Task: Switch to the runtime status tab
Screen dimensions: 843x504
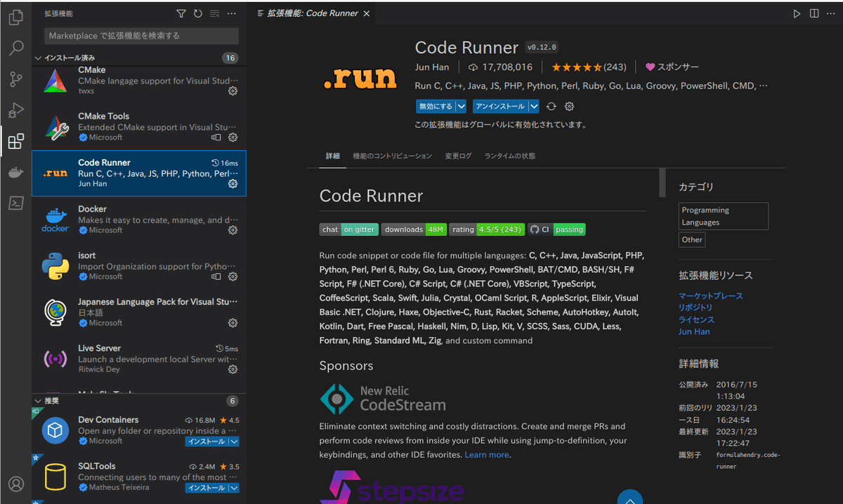Action: pyautogui.click(x=509, y=156)
